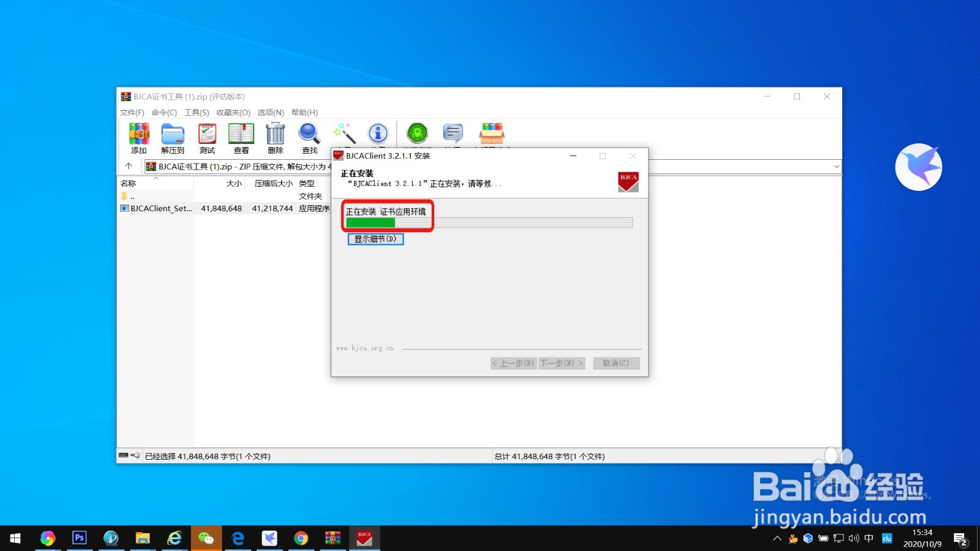Toggle the 中 input method indicator
Image resolution: width=980 pixels, height=551 pixels.
(869, 539)
